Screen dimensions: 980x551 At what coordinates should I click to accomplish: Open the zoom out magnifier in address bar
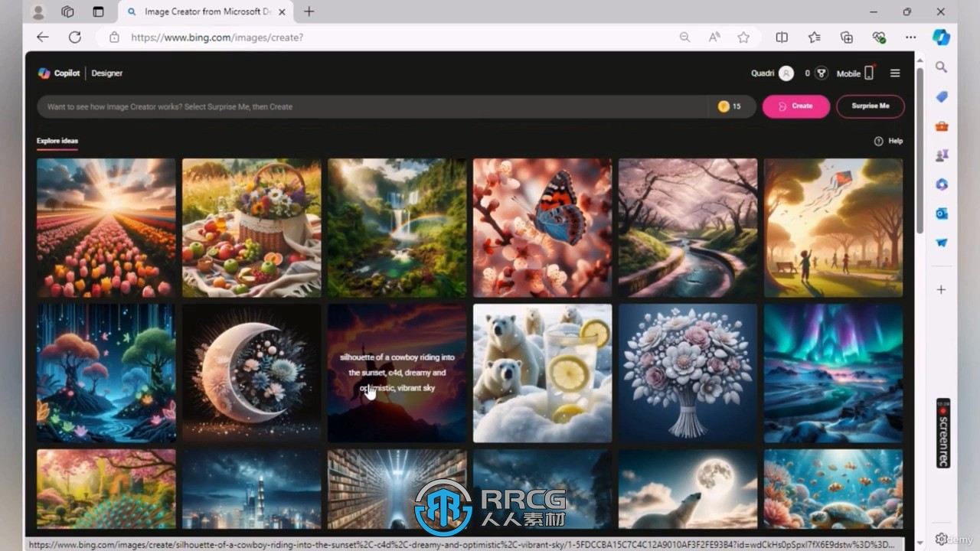pos(684,37)
